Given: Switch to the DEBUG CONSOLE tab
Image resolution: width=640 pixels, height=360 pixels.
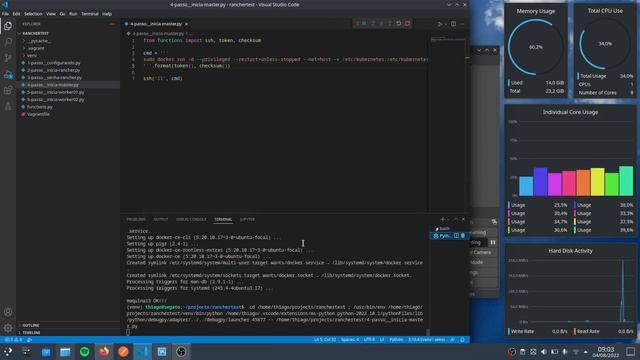Looking at the screenshot, I should point(191,220).
